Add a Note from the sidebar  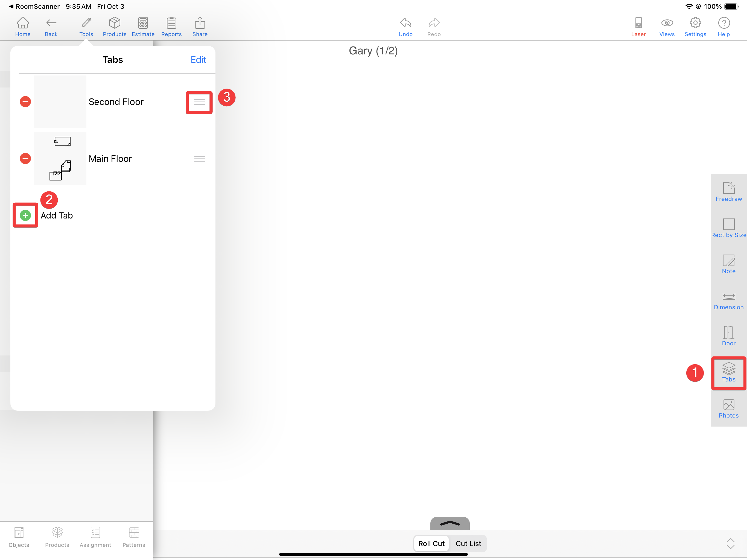point(728,264)
